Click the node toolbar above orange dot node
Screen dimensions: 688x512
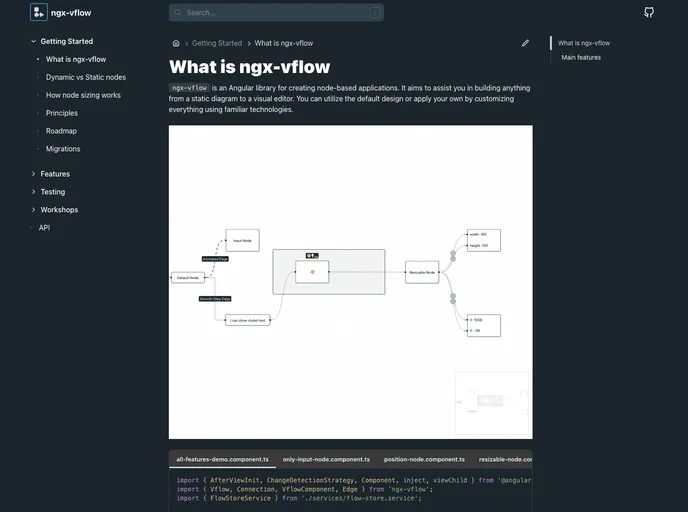click(312, 256)
